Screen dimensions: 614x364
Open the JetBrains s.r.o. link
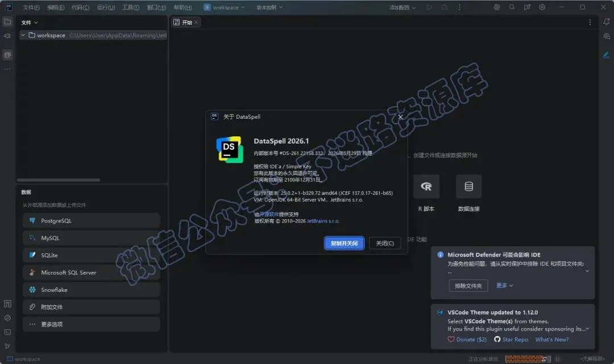pos(323,221)
